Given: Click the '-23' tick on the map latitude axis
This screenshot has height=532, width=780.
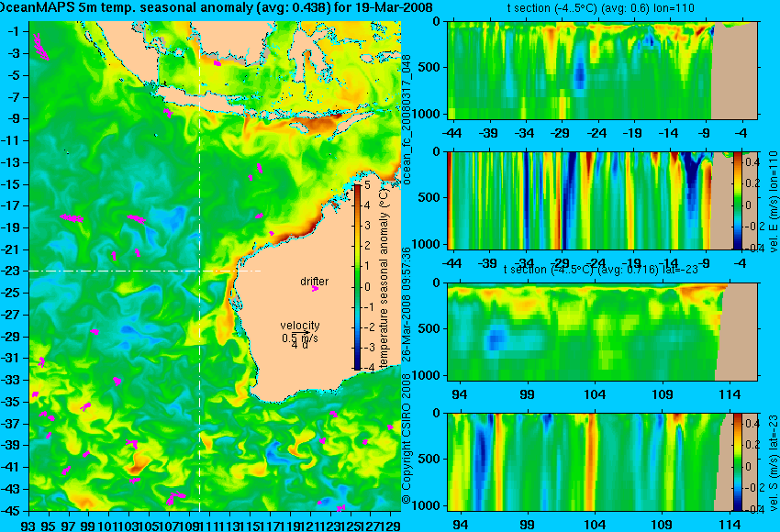Looking at the screenshot, I should (x=10, y=271).
